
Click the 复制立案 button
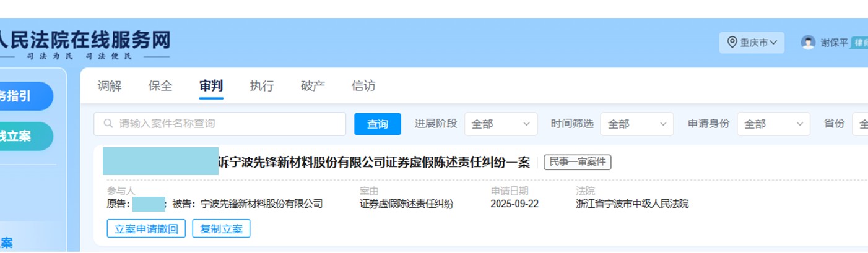221,229
